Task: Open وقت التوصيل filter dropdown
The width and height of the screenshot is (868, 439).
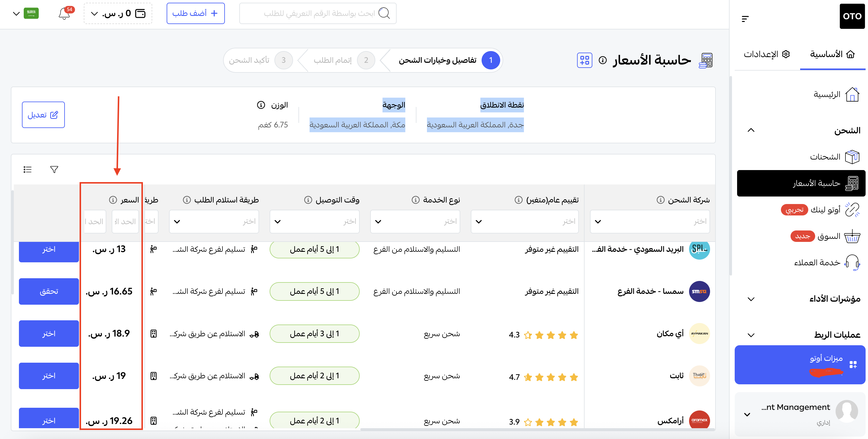Action: pyautogui.click(x=314, y=221)
